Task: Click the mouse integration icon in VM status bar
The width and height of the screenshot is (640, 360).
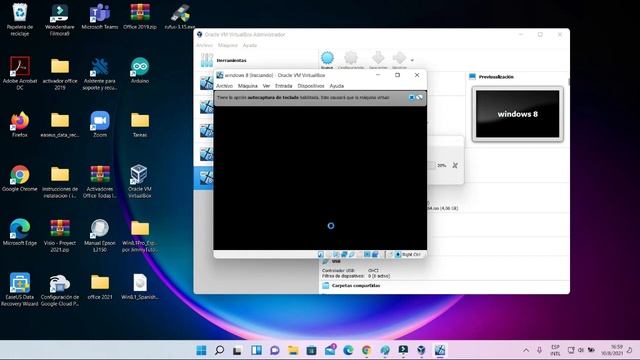Action: point(390,254)
